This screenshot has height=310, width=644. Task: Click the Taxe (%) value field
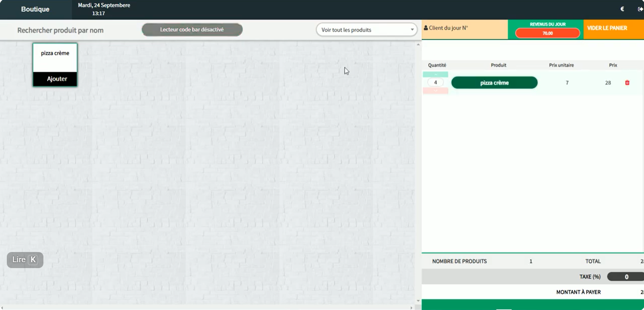625,277
